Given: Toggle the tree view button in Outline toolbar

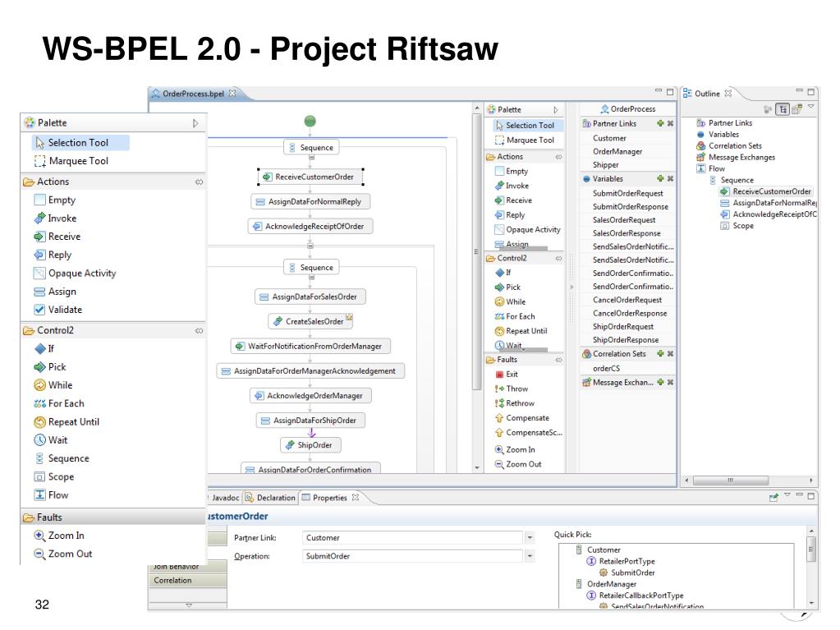Looking at the screenshot, I should point(783,109).
